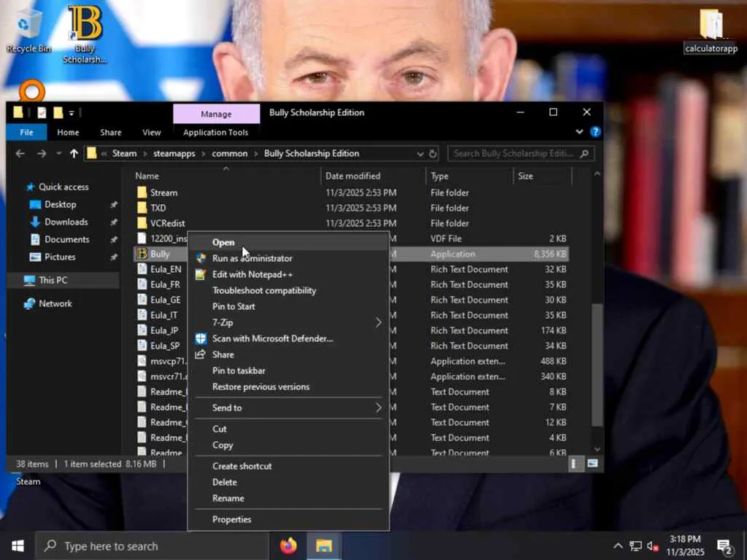Click the search magnifier icon in Explorer
The width and height of the screenshot is (747, 560).
click(x=584, y=153)
